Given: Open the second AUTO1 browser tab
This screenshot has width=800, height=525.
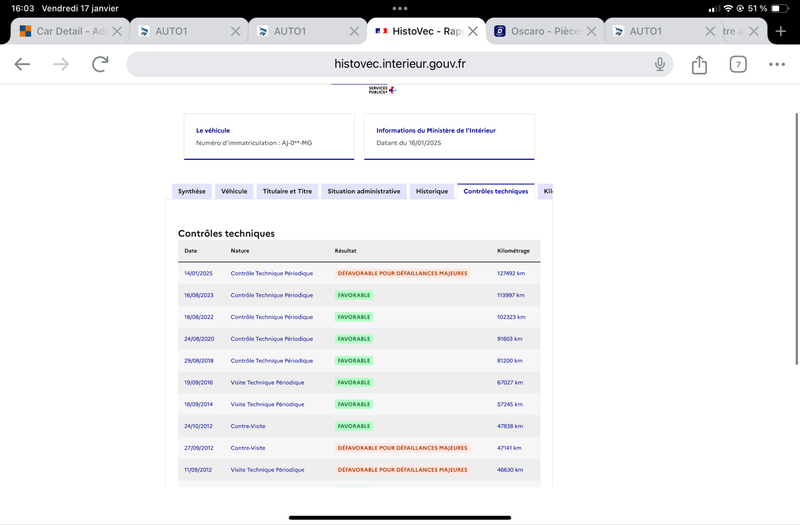Looking at the screenshot, I should [308, 31].
